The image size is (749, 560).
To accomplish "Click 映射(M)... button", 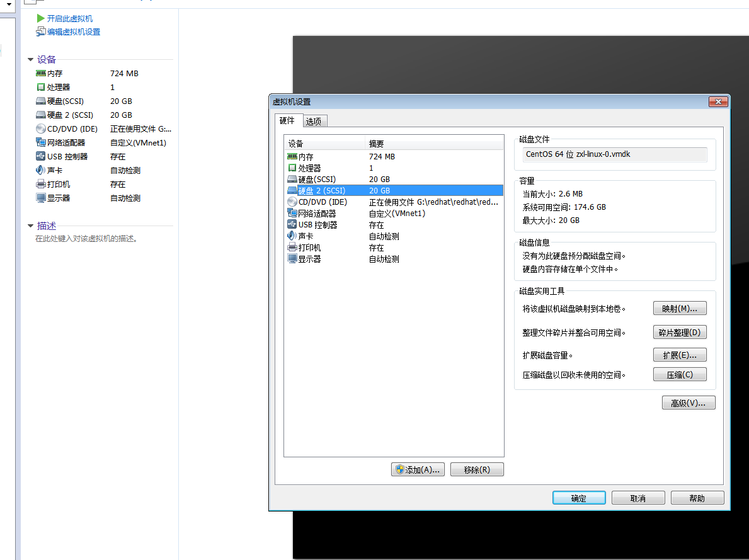I will 680,309.
